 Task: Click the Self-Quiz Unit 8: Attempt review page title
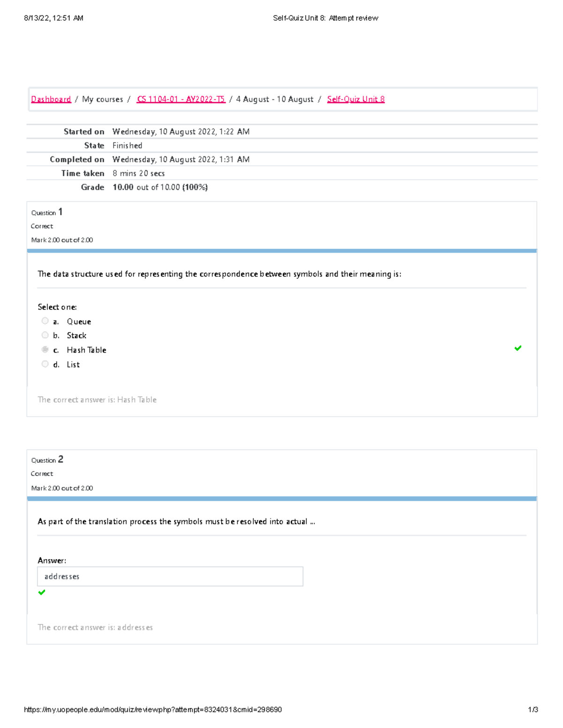pos(325,18)
